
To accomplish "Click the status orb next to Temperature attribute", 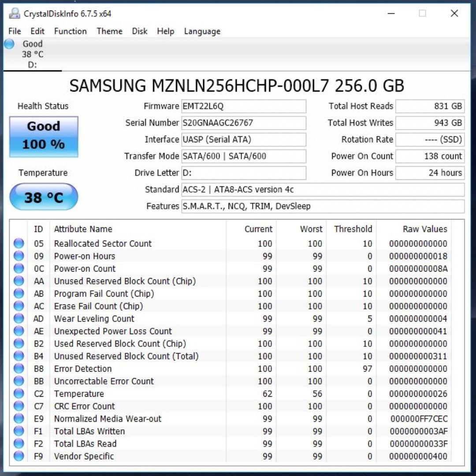I will tap(19, 394).
